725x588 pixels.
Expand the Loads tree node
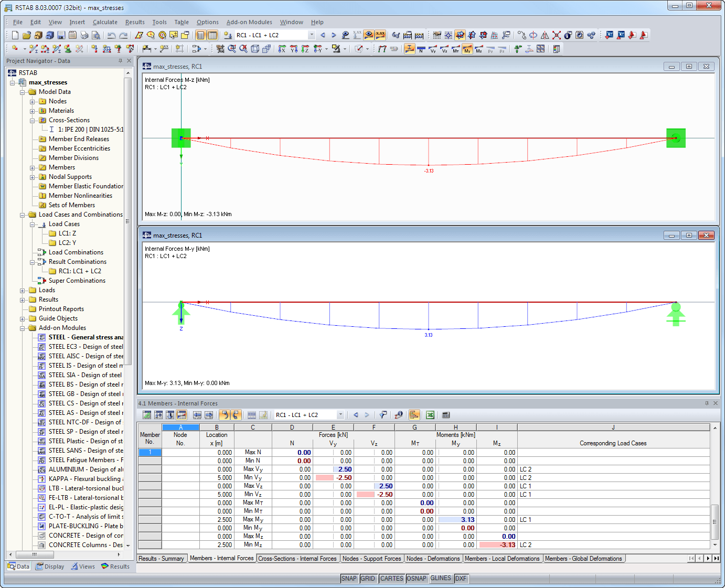coord(23,291)
